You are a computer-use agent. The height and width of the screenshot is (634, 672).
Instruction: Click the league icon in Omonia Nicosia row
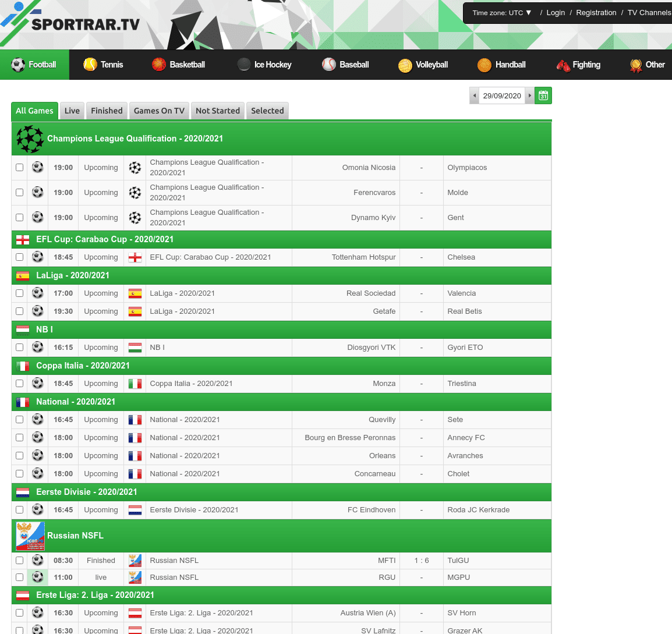(135, 168)
